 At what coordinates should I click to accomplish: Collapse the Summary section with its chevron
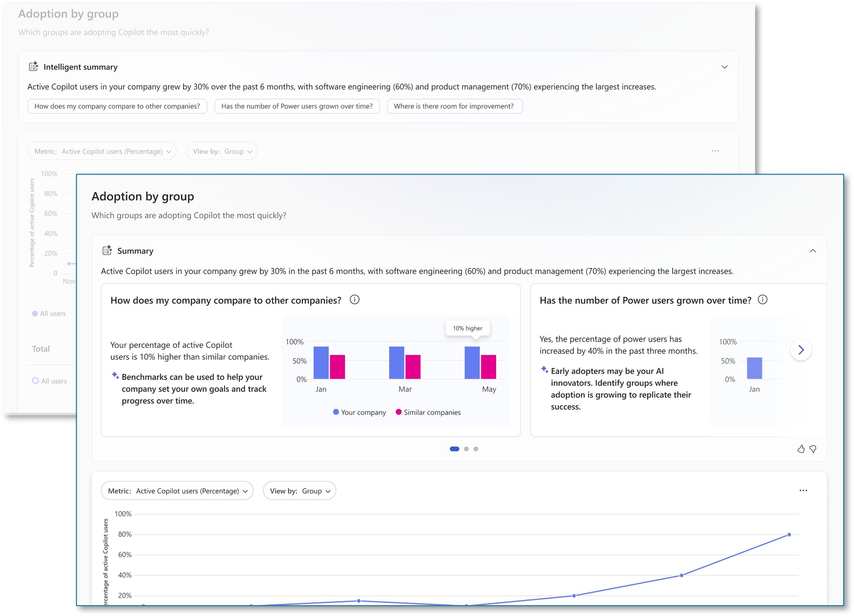point(813,251)
